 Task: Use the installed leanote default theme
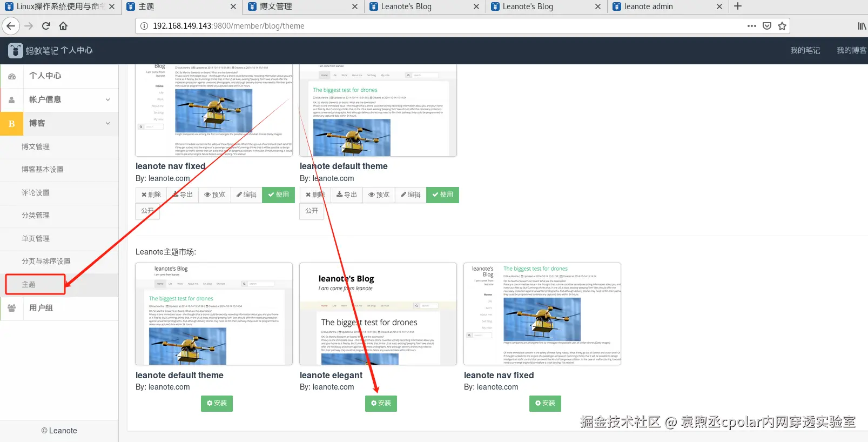coord(442,195)
